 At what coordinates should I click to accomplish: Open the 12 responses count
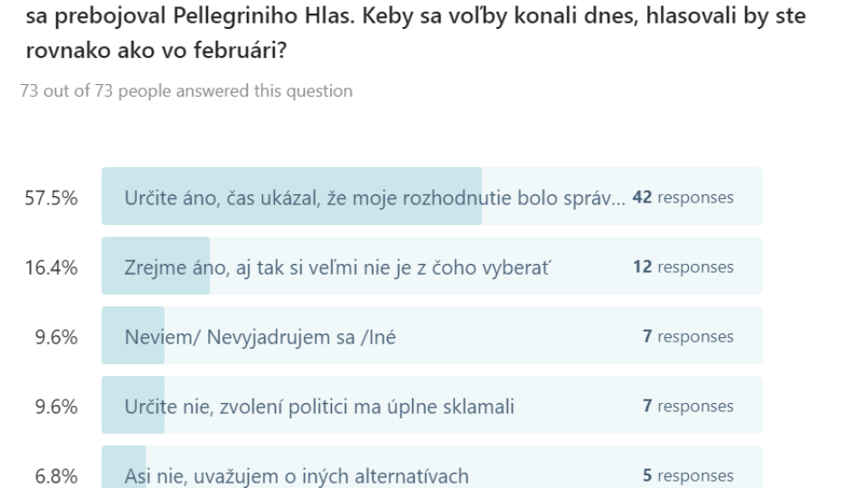click(x=684, y=267)
